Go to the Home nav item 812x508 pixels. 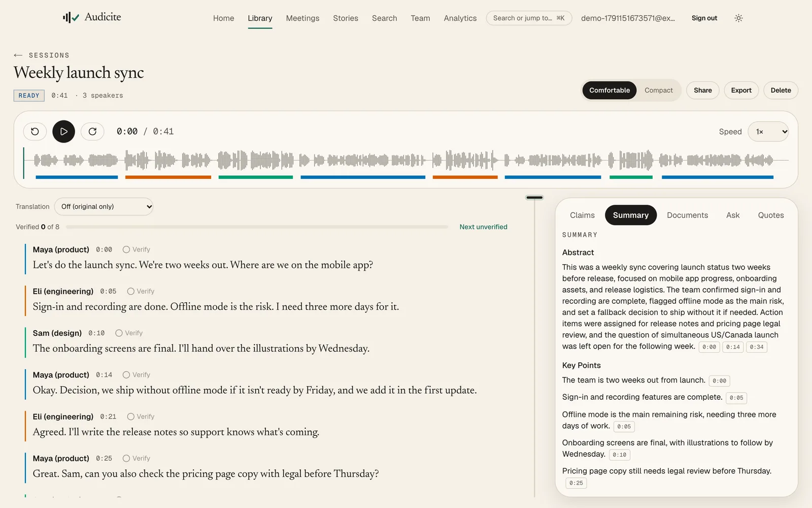coord(224,18)
